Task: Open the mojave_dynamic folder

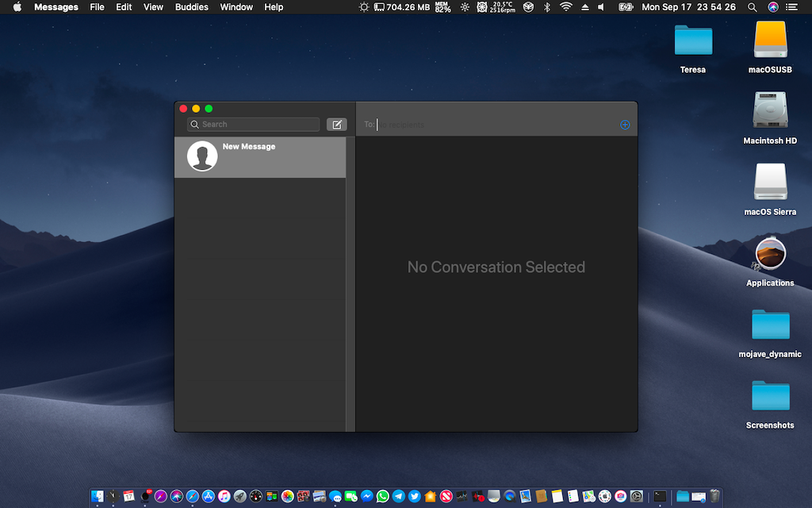Action: (x=771, y=325)
